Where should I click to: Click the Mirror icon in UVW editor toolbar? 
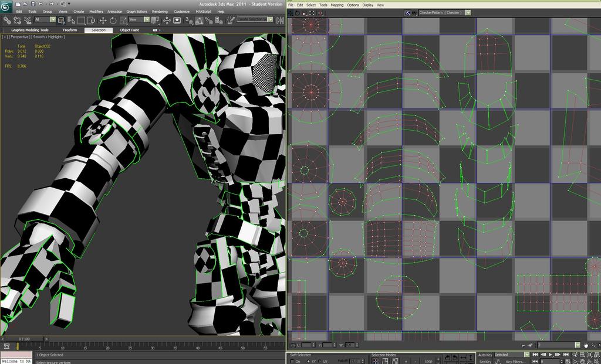click(321, 13)
